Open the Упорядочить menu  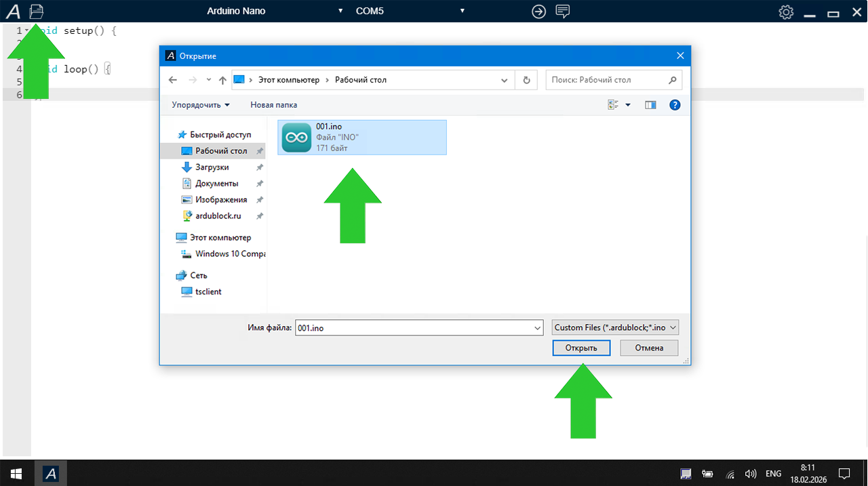tap(200, 105)
